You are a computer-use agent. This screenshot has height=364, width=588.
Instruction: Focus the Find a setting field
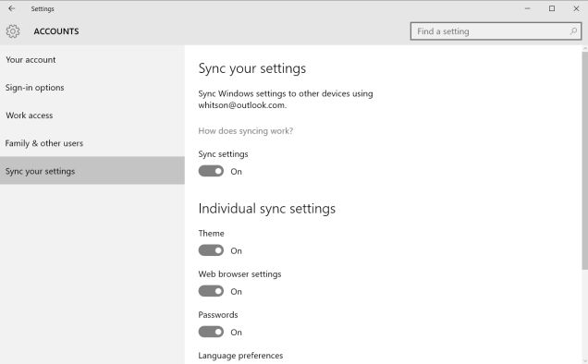496,31
